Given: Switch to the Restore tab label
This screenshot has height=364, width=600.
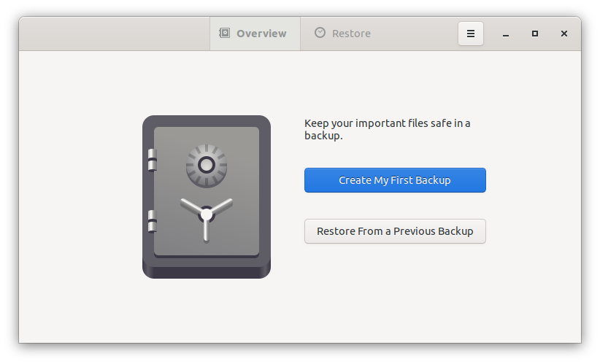Looking at the screenshot, I should (x=351, y=34).
